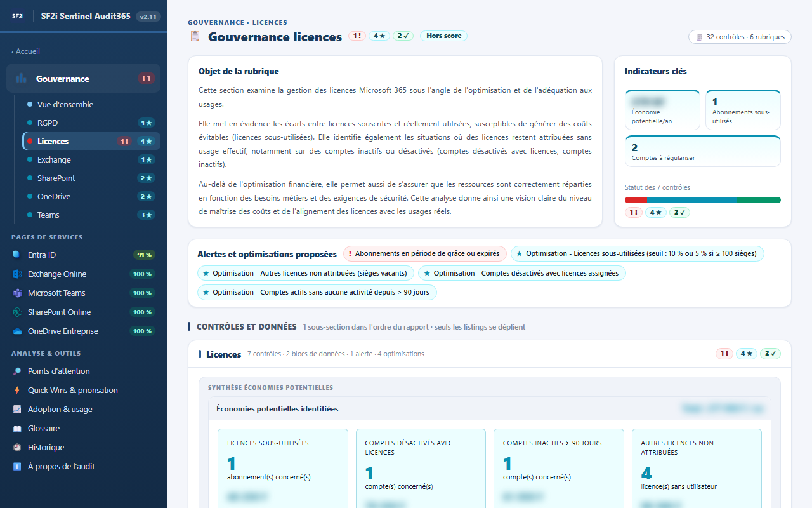Click the Microsoft Teams icon
812x508 pixels.
pyautogui.click(x=17, y=293)
